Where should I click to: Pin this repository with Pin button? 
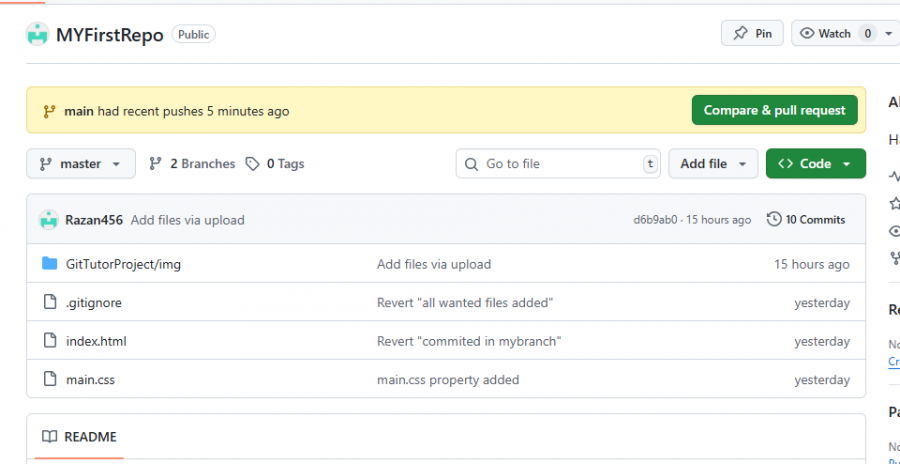point(752,34)
